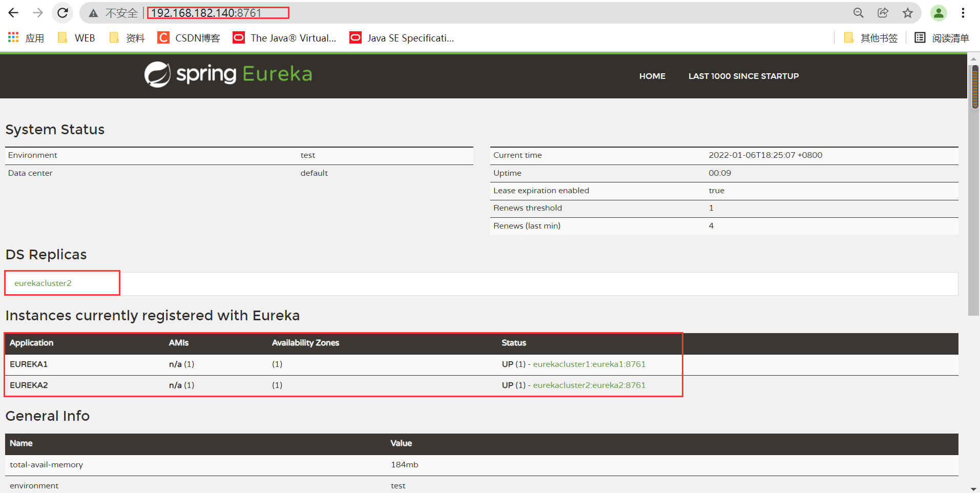
Task: Click the General Info heading
Action: click(x=48, y=416)
